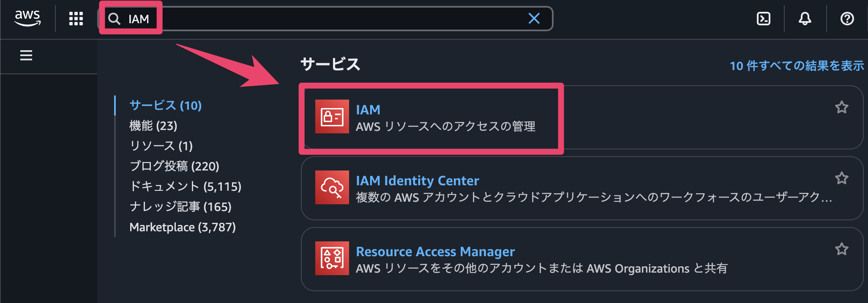Open the IAM service link
Viewport: 868px width, 303px height.
pos(368,110)
